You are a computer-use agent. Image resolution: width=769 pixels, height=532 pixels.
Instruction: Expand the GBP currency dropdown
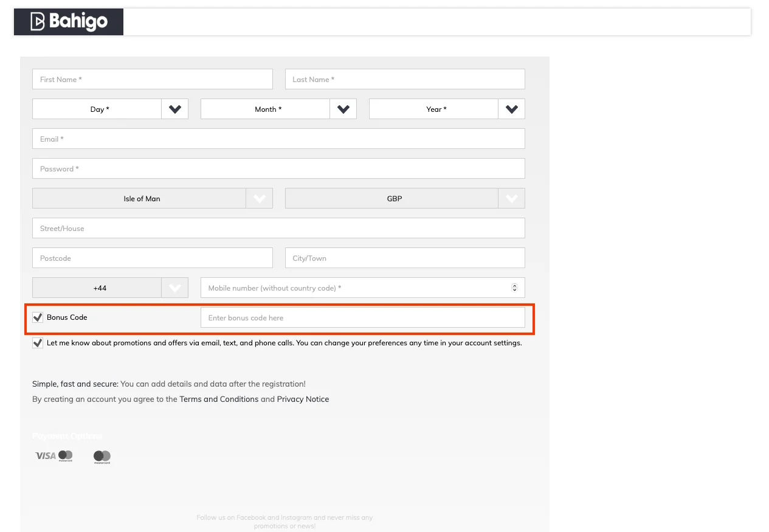click(405, 199)
